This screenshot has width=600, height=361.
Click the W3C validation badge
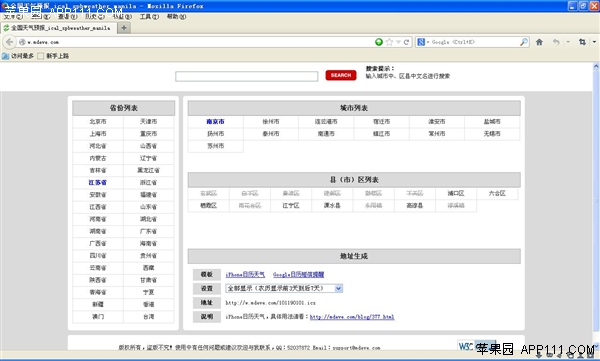[x=476, y=346]
